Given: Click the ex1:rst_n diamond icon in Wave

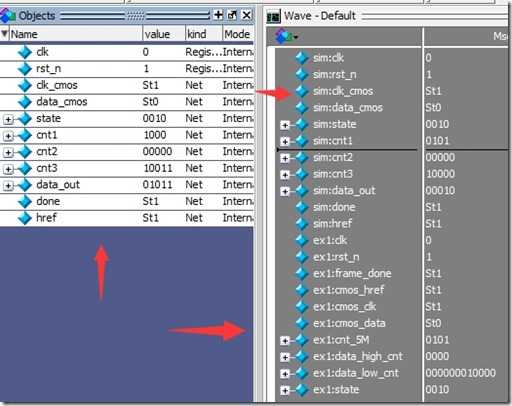Looking at the screenshot, I should [302, 257].
